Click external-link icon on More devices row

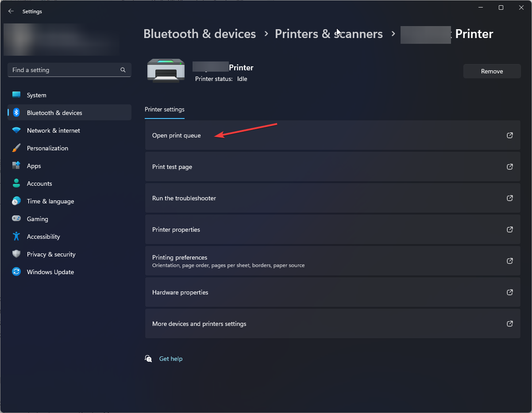point(510,324)
